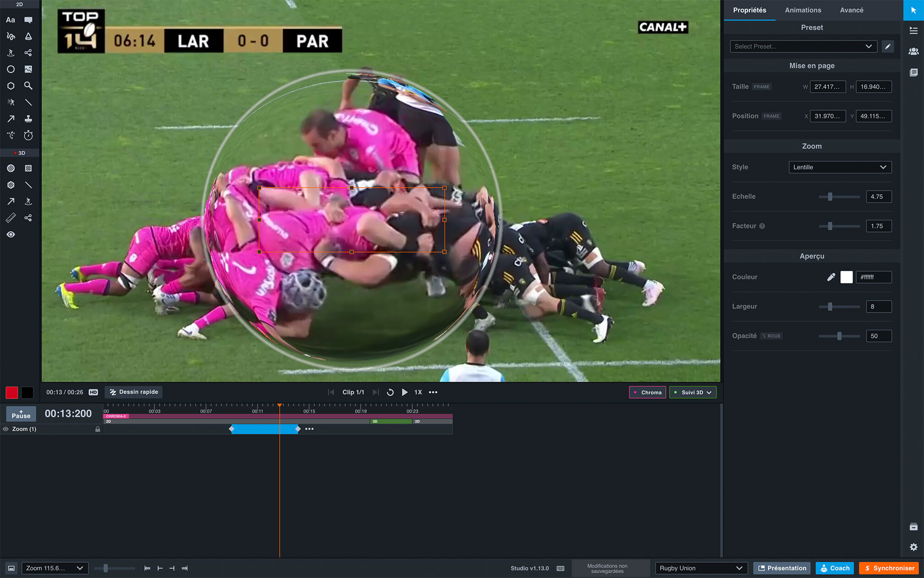Expand the Lentille style dropdown

[x=840, y=167]
